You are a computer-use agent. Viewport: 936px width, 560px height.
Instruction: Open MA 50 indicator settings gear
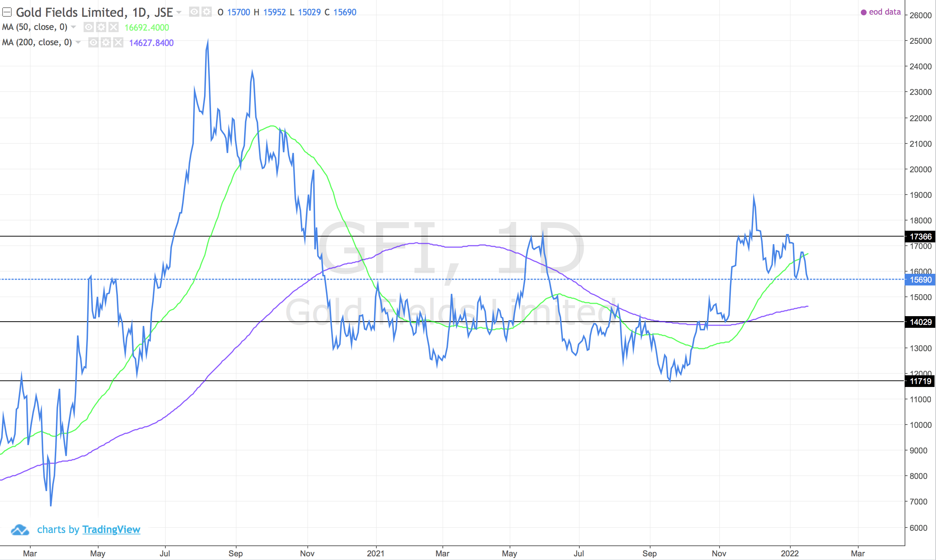coord(101,27)
